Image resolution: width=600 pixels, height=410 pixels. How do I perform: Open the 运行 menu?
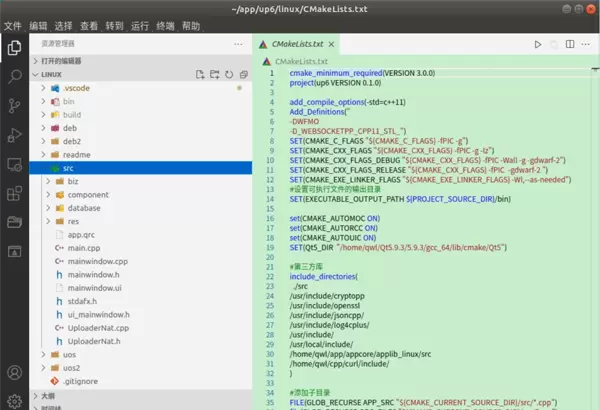point(139,25)
